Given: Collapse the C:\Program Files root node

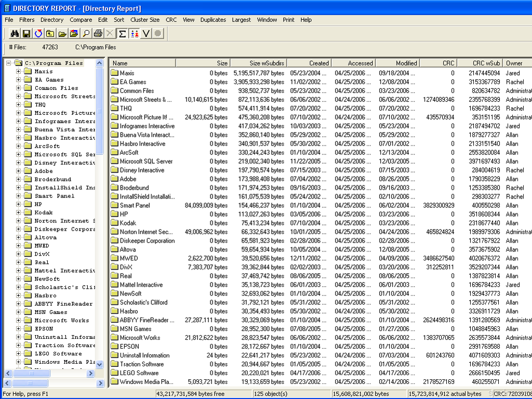Looking at the screenshot, I should [9, 63].
